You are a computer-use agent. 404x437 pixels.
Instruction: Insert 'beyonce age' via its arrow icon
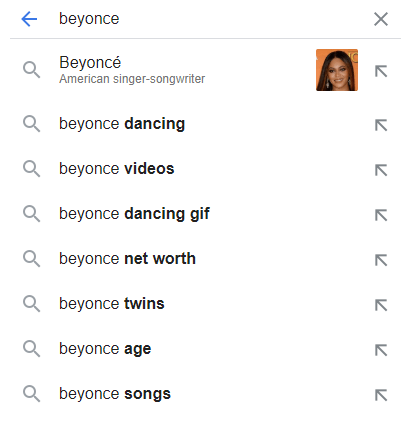click(x=381, y=350)
